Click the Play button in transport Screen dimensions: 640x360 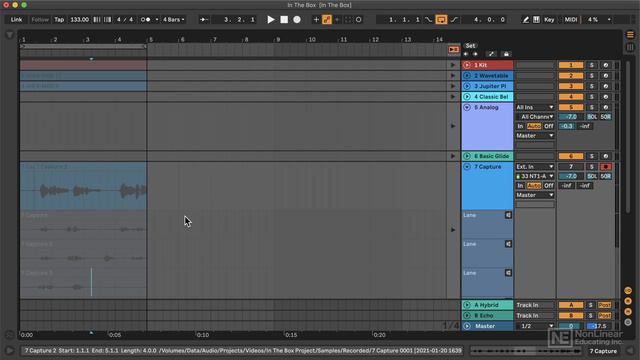[270, 19]
